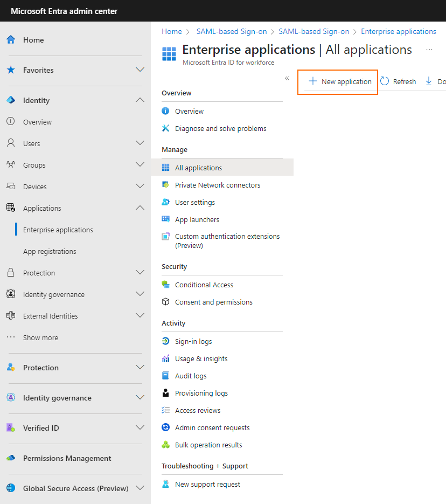Viewport: 446px width, 504px height.
Task: Expand the Devices submenu chevron
Action: 140,186
